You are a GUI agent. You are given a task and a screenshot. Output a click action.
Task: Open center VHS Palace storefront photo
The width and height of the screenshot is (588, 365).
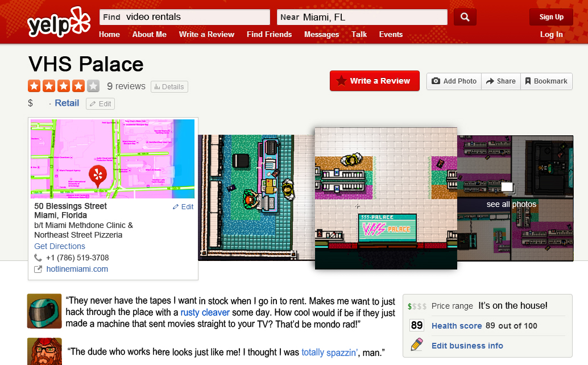[386, 198]
